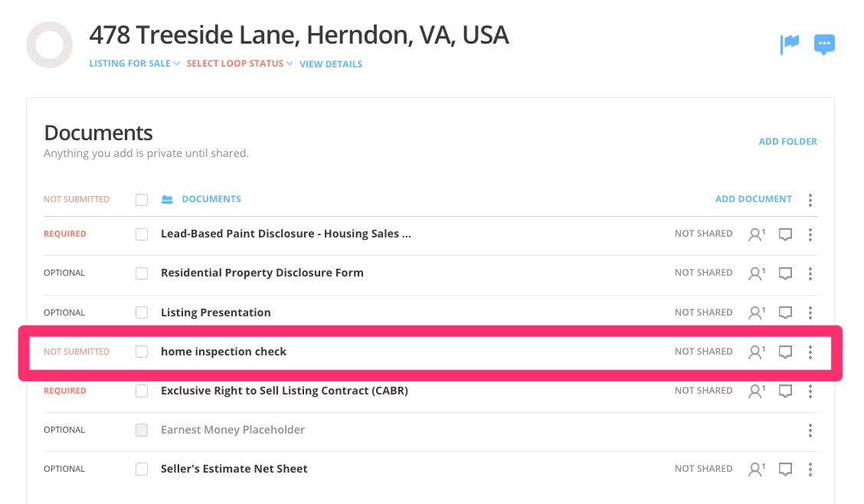Open the Listing Presentation document
864x504 pixels.
(215, 313)
